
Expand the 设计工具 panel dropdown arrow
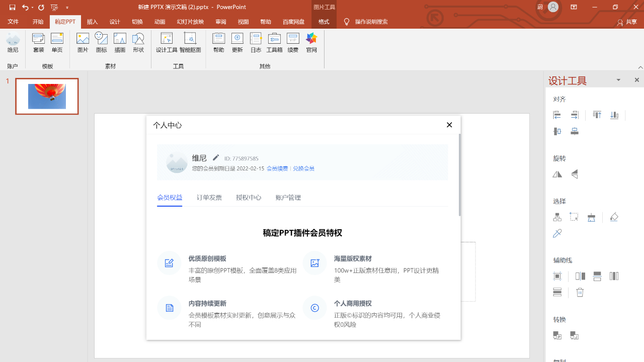click(618, 79)
